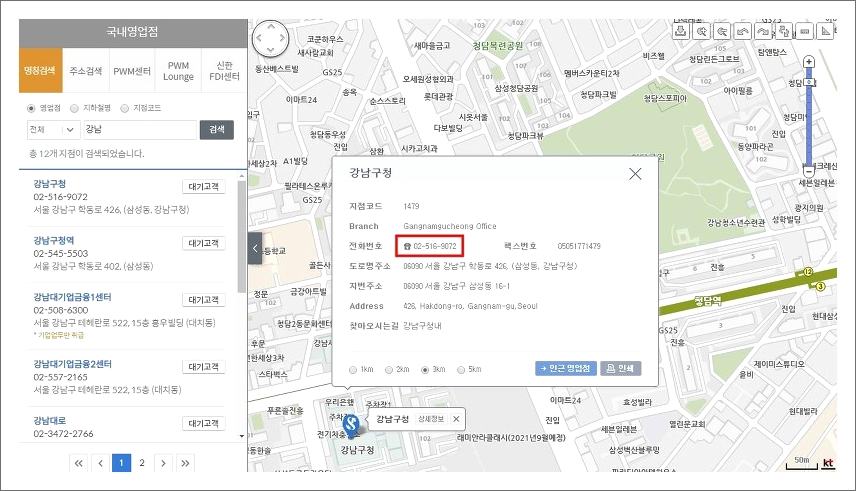Open the 강남대기업금융1센터 branch link

[72, 297]
